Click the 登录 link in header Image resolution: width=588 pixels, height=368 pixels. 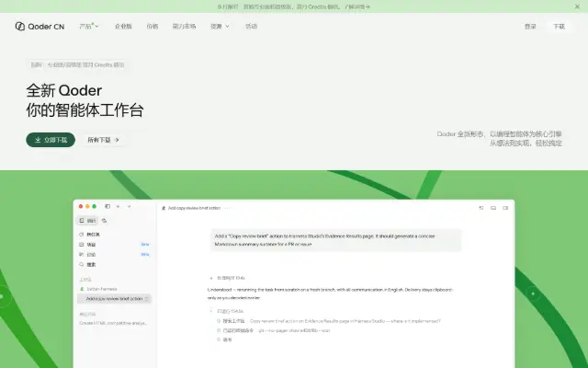[x=530, y=27]
